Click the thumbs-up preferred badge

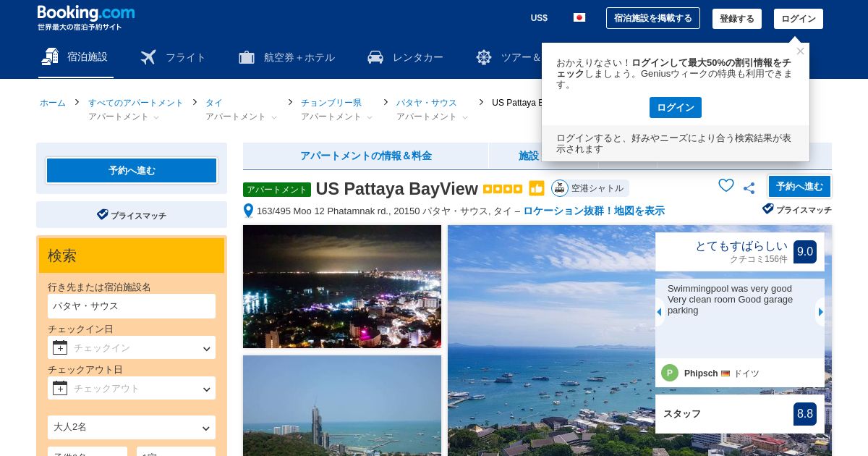point(537,188)
